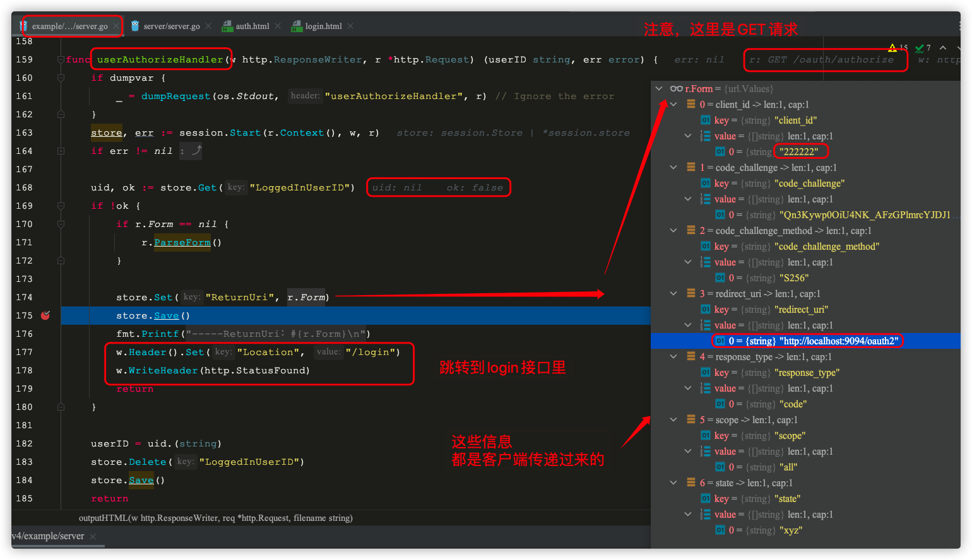Switch to the example/.../server.go tab
The image size is (972, 560).
click(69, 26)
